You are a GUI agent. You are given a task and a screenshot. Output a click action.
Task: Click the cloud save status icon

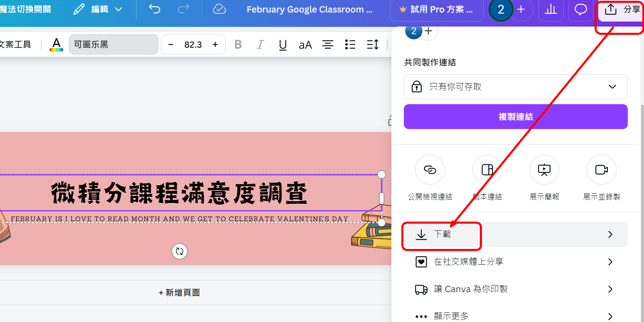click(219, 9)
